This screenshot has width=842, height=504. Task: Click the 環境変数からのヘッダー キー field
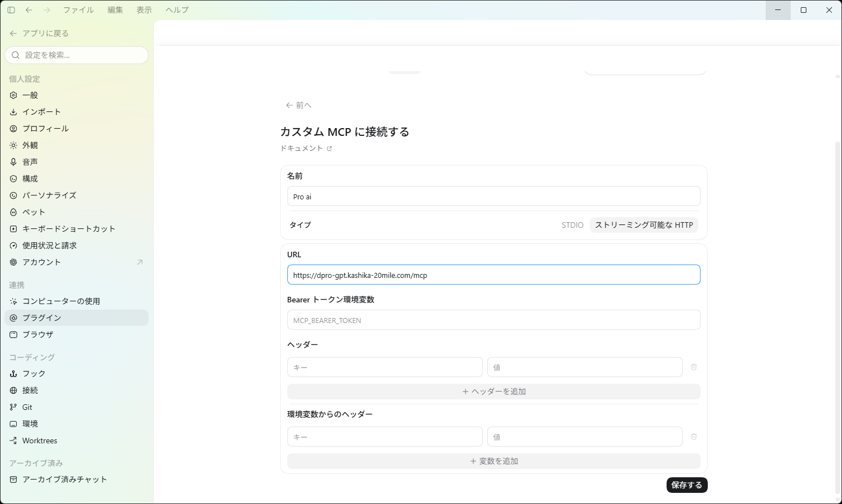coord(385,437)
